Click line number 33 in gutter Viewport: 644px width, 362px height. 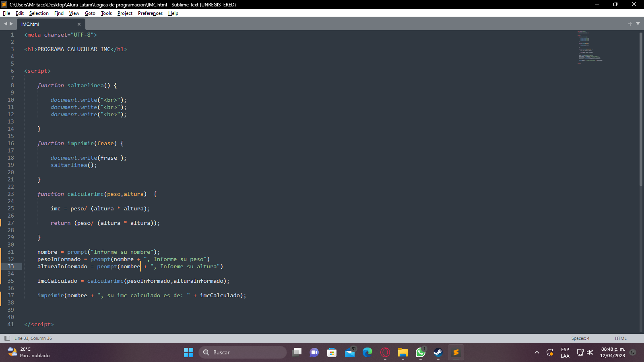click(x=10, y=266)
